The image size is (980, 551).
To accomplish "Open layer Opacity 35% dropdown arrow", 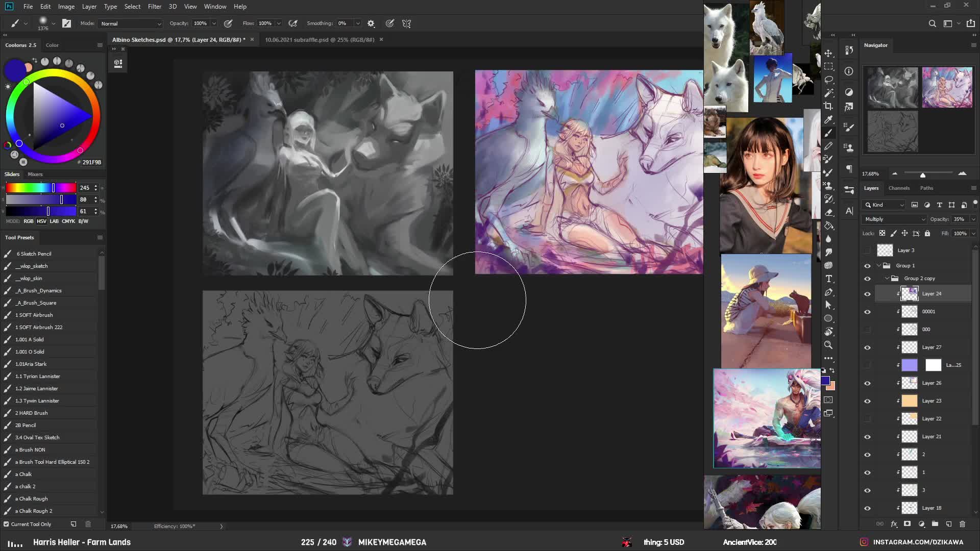I will [973, 219].
